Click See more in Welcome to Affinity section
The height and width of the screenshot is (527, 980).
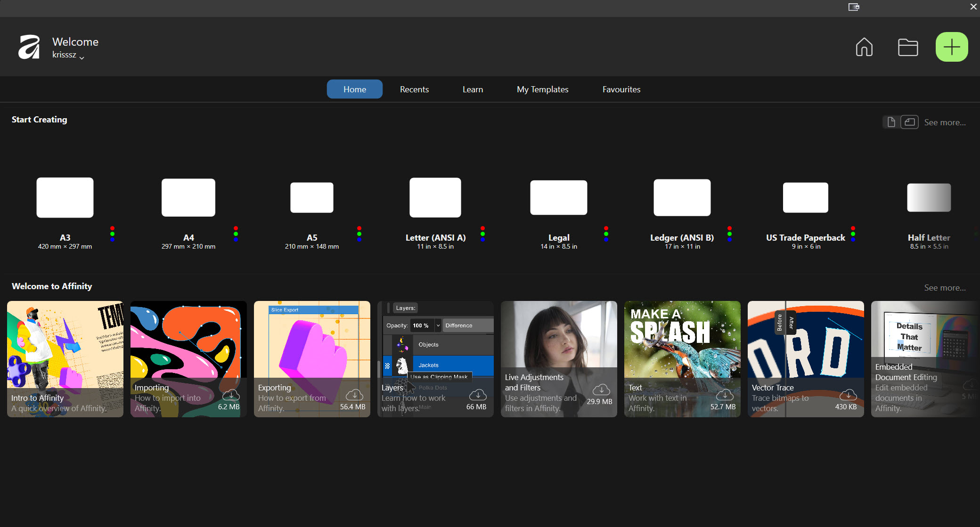point(945,288)
